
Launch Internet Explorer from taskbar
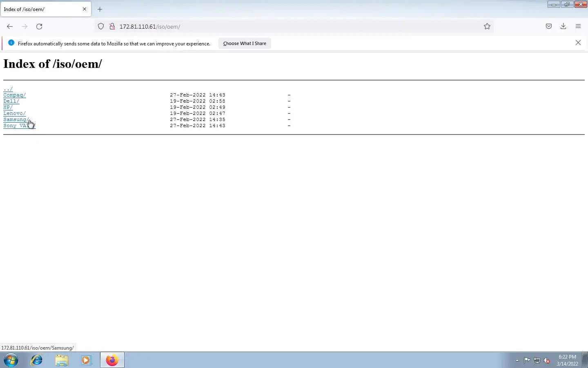tap(37, 360)
